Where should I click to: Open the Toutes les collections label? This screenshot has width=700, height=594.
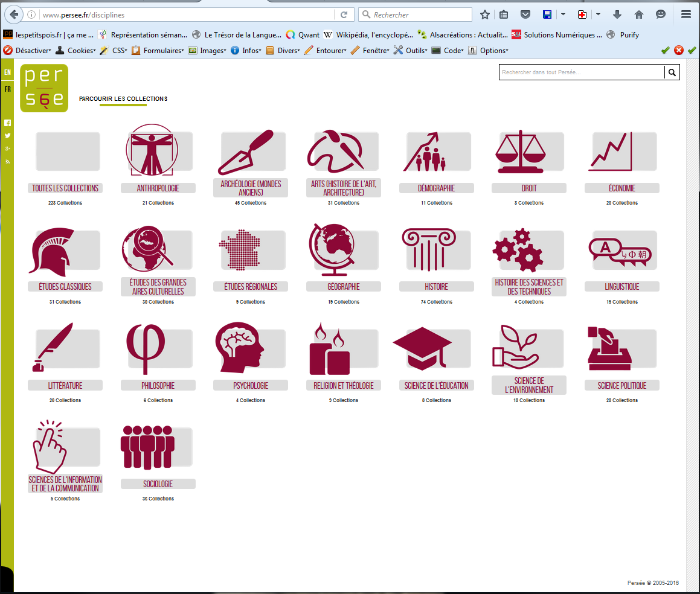pyautogui.click(x=65, y=188)
